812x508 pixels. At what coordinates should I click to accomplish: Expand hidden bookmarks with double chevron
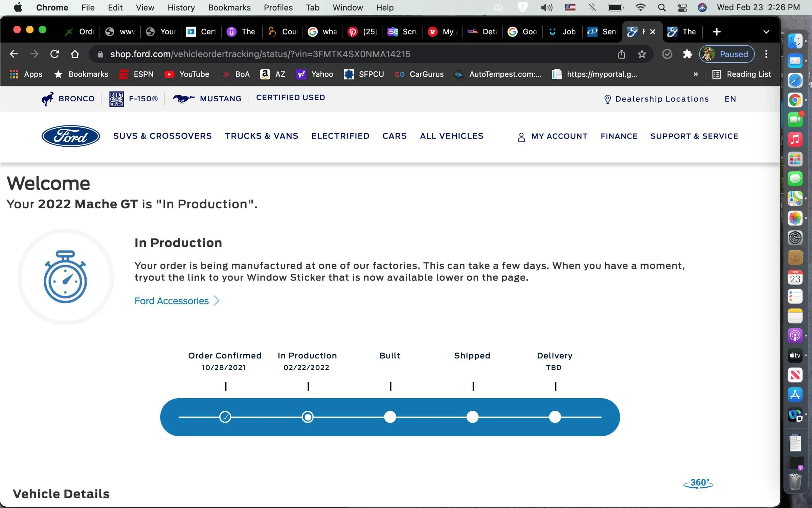pyautogui.click(x=696, y=74)
